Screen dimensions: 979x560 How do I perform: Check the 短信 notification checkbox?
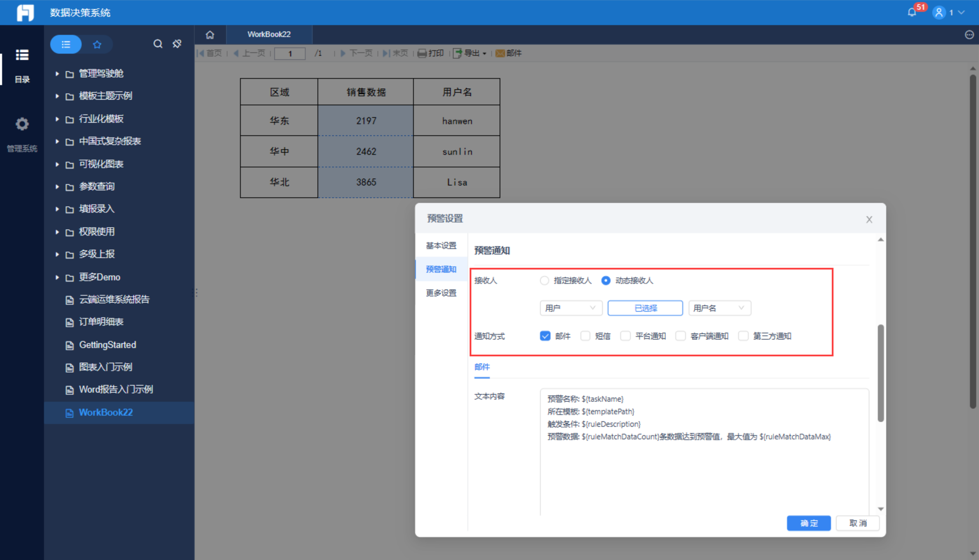[585, 336]
